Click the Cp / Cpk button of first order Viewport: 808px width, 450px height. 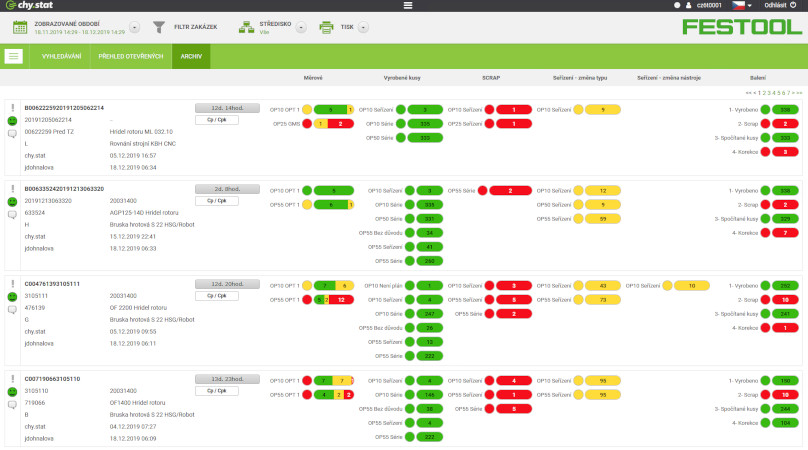pyautogui.click(x=221, y=117)
